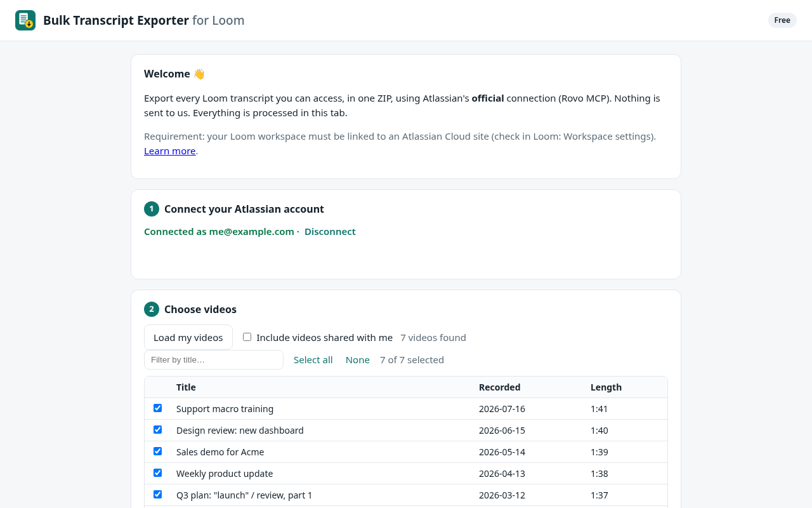Uncheck Sales demo for Acme video
Viewport: 812px width, 508px height.
pyautogui.click(x=157, y=451)
